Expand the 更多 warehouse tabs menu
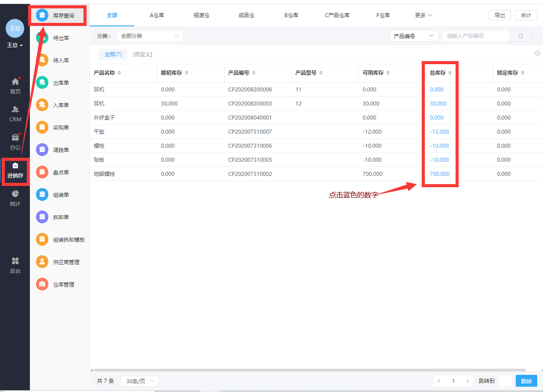543x392 pixels. 424,15
